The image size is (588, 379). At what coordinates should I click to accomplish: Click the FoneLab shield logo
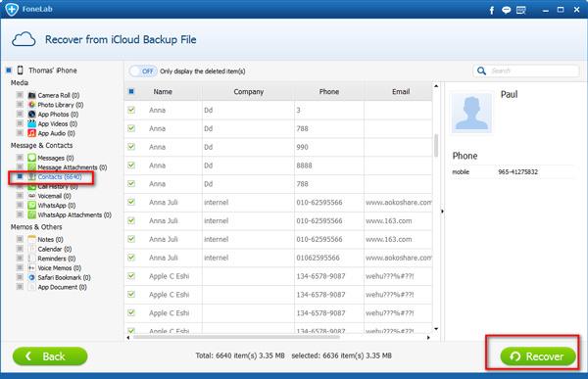(12, 9)
